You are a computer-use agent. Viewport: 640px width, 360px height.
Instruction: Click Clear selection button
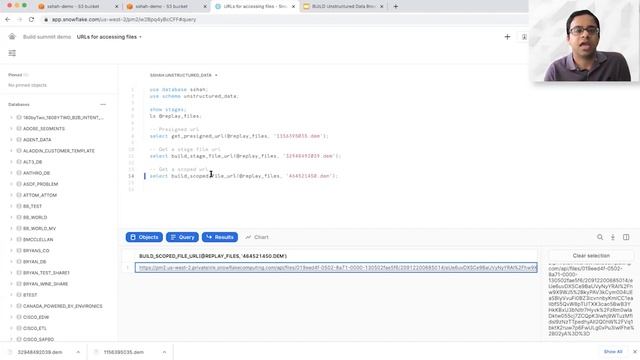[x=591, y=256]
